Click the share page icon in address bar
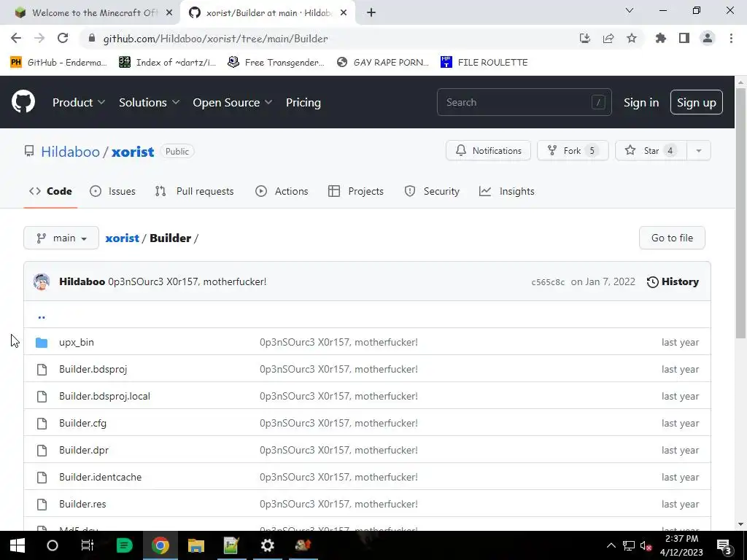The image size is (747, 560). click(x=608, y=38)
